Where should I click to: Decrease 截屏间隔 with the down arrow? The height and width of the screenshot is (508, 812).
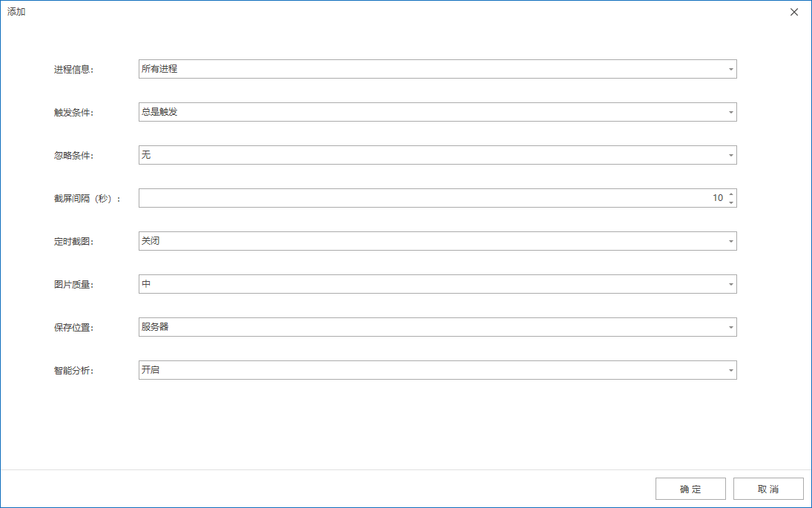point(731,202)
